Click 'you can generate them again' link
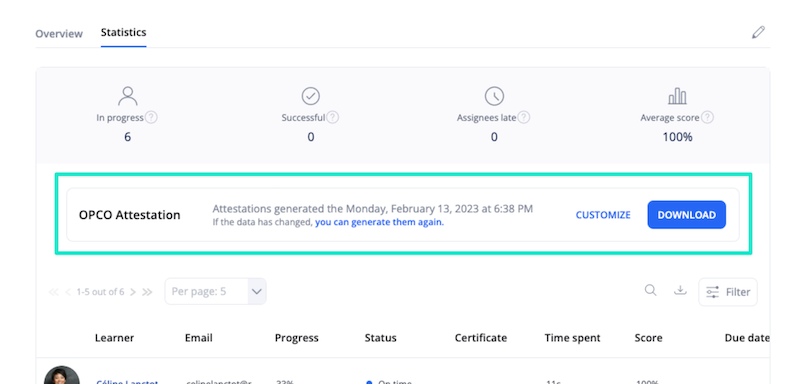The image size is (800, 384). [x=380, y=222]
